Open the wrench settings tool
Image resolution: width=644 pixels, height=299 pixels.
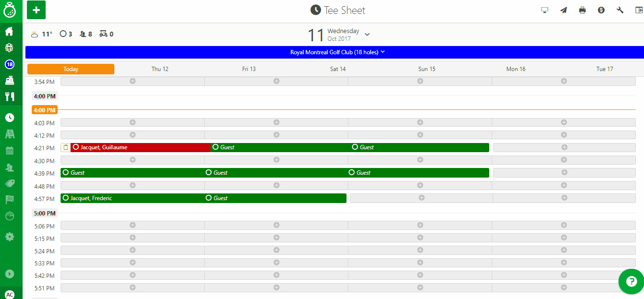tap(620, 10)
